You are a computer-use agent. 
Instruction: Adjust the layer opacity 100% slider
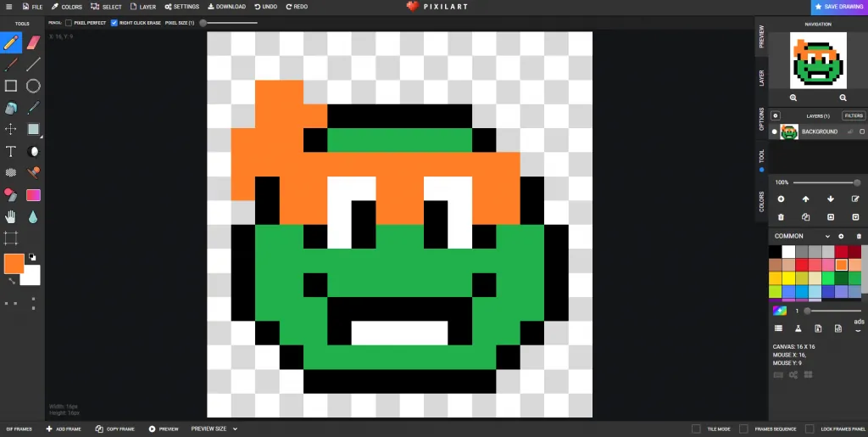(x=827, y=182)
